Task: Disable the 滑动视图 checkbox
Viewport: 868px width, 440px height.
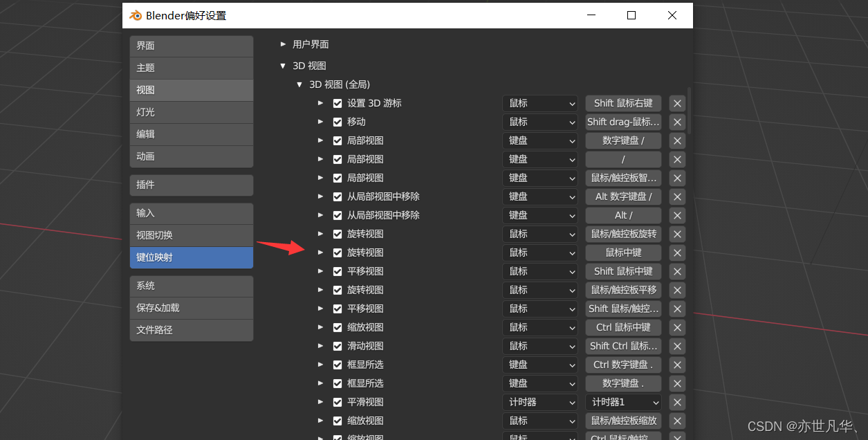Action: [x=338, y=346]
